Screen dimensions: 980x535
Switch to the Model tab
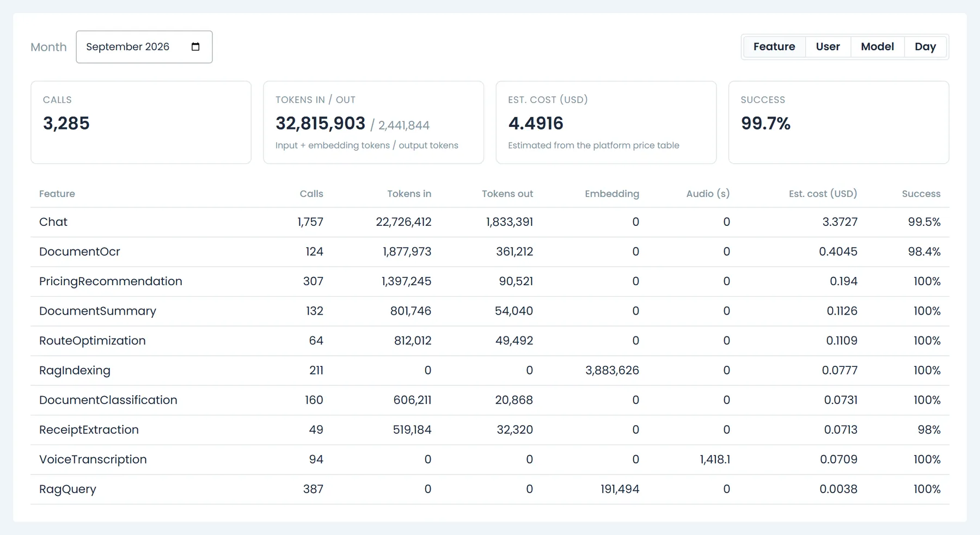point(877,47)
